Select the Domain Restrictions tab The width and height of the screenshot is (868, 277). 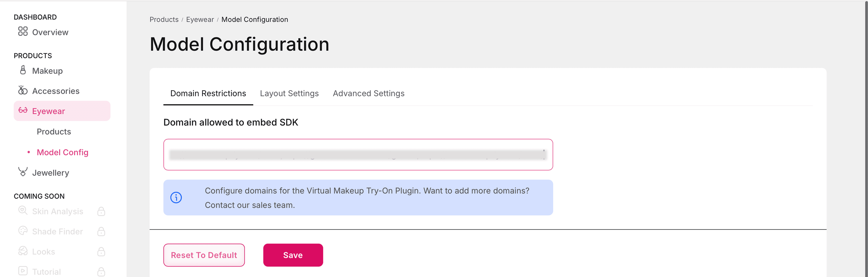208,93
